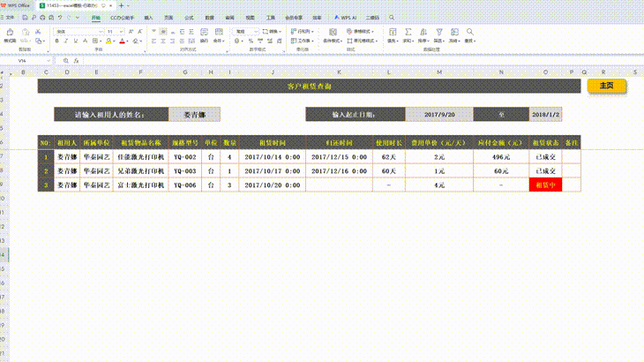Open the Table Style dropdown
The width and height of the screenshot is (644, 362).
(x=360, y=32)
